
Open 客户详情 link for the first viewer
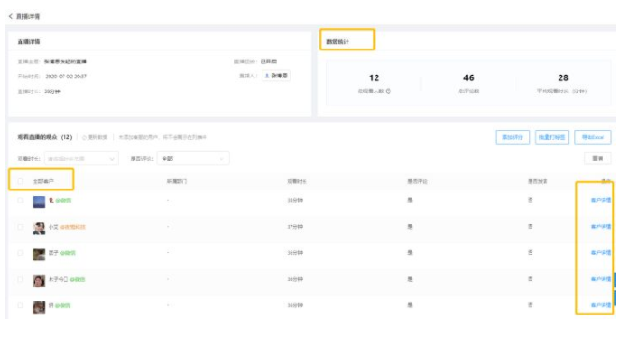click(601, 200)
